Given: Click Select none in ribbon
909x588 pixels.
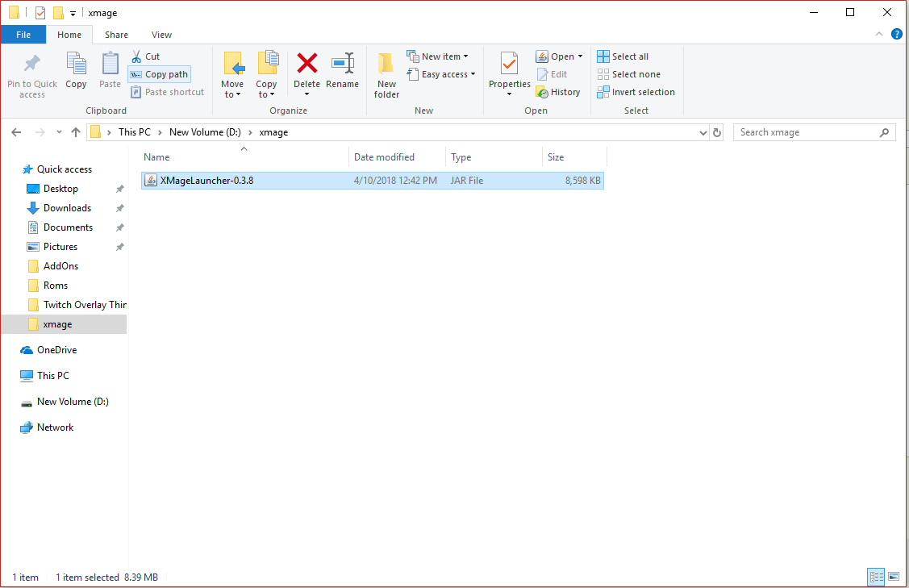Looking at the screenshot, I should click(x=629, y=74).
